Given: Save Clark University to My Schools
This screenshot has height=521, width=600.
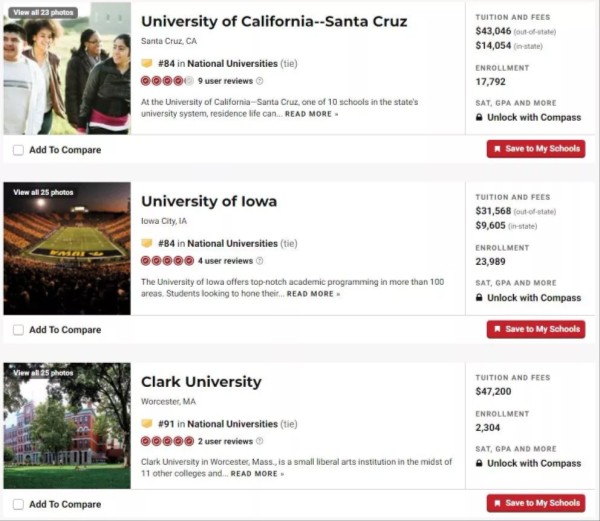Looking at the screenshot, I should (536, 503).
